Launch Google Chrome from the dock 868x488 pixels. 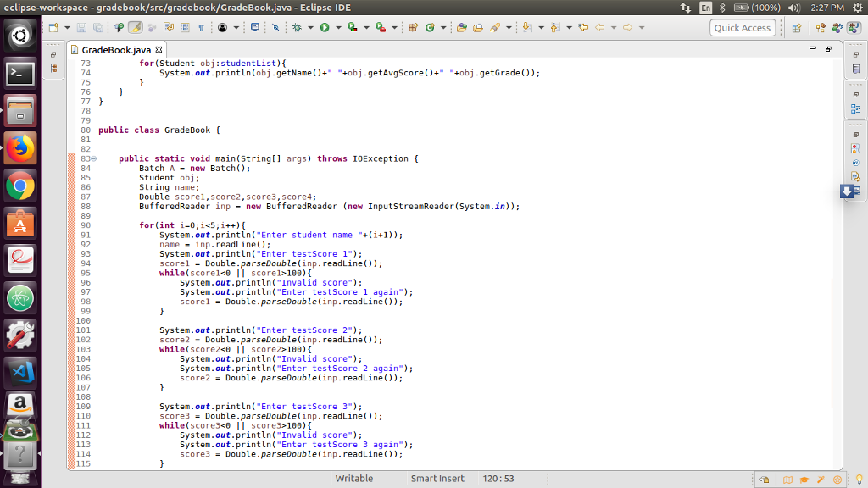20,186
